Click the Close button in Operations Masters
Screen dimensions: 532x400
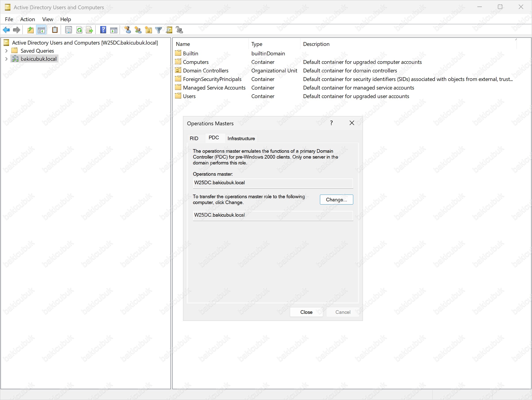(x=306, y=312)
